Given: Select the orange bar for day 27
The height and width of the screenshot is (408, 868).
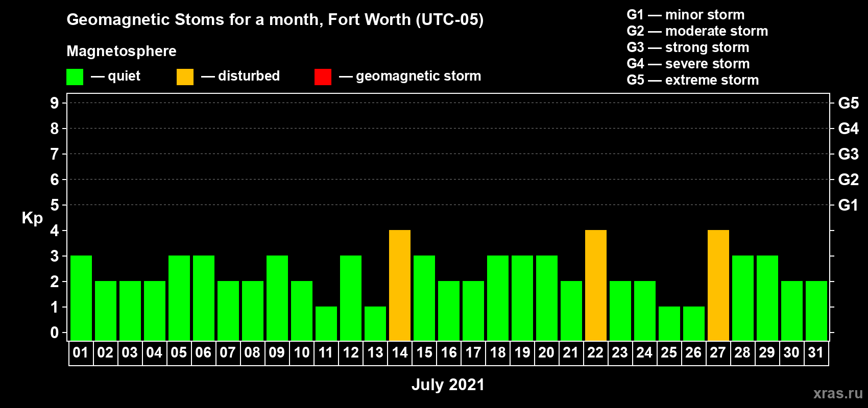Looking at the screenshot, I should coord(718,286).
